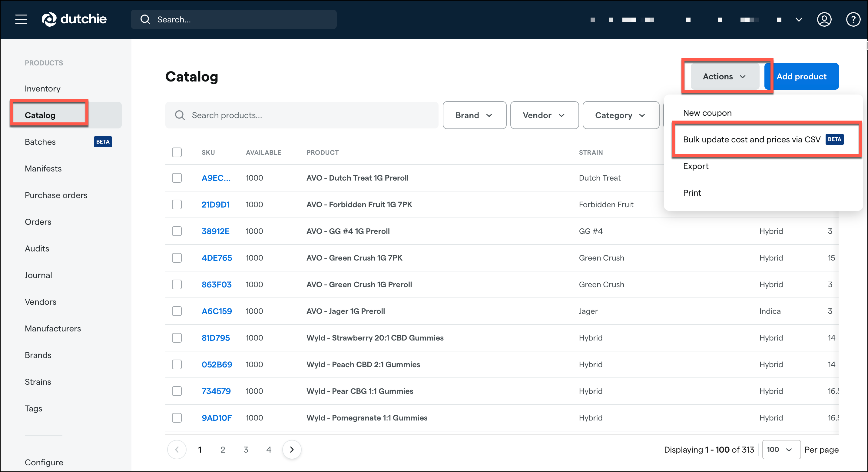The height and width of the screenshot is (472, 868).
Task: Open Batches in the sidebar
Action: click(40, 141)
